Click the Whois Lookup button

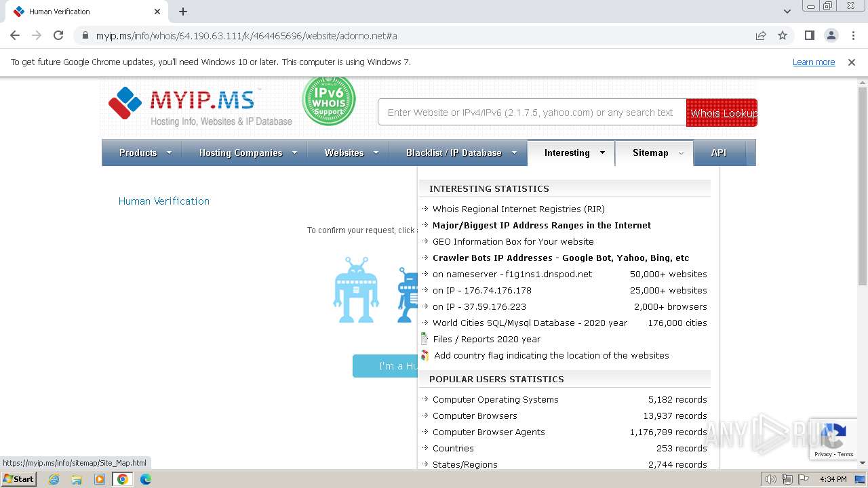pyautogui.click(x=722, y=113)
